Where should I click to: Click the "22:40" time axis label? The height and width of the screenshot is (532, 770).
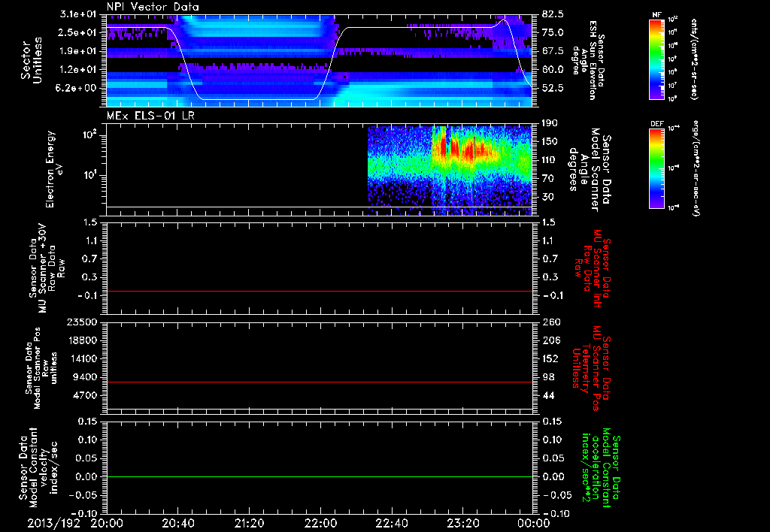[x=391, y=523]
